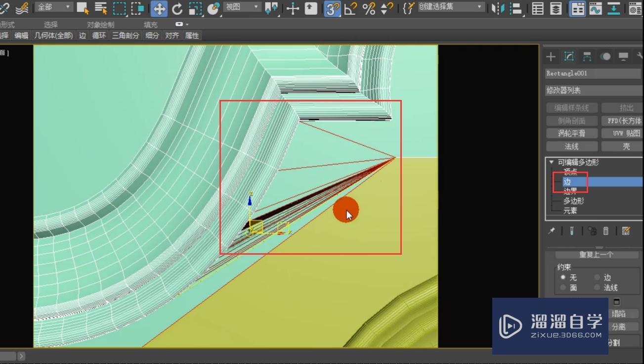
Task: Switch to the Motion command panel tab
Action: pos(605,56)
